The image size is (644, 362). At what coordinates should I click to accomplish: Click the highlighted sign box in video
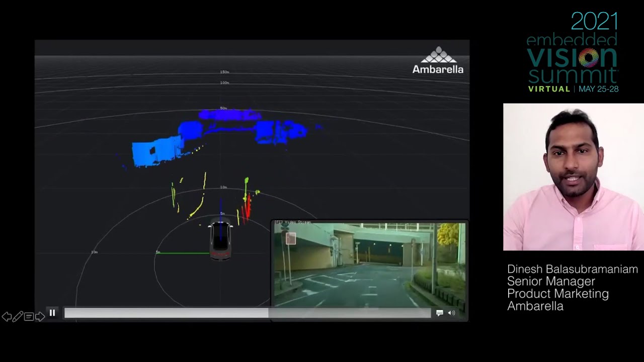point(291,238)
